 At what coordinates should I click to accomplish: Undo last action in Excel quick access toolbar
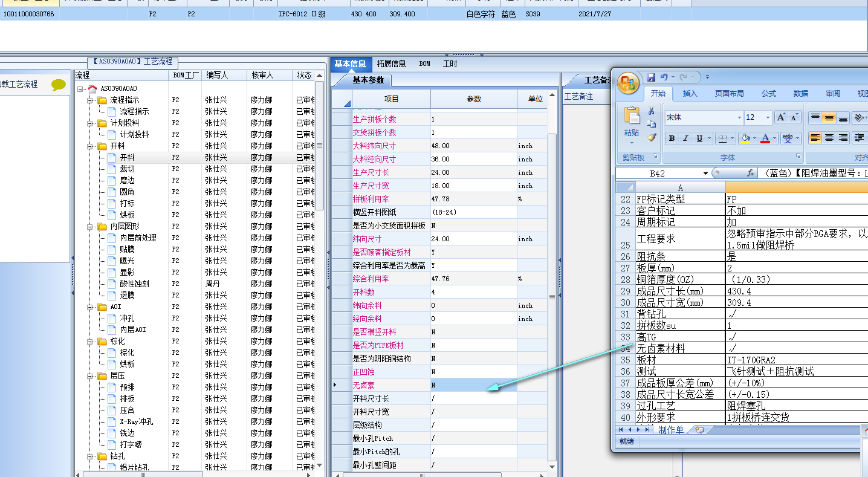[664, 77]
